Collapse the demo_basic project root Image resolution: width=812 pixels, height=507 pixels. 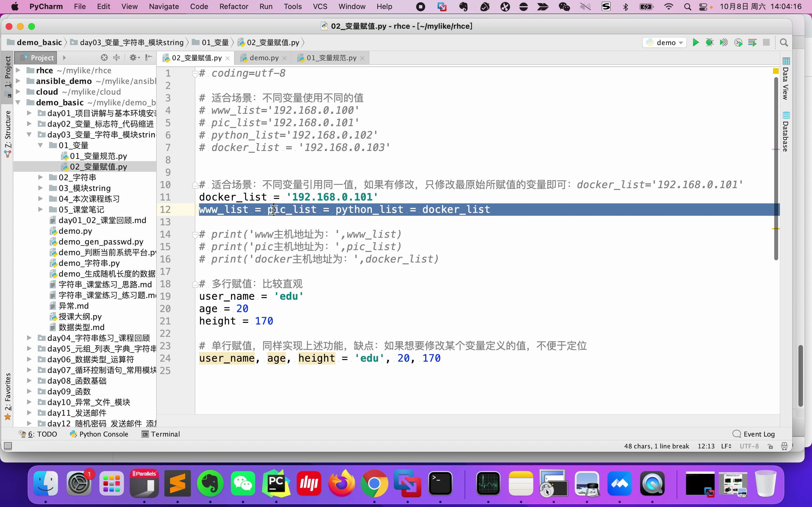click(x=18, y=102)
